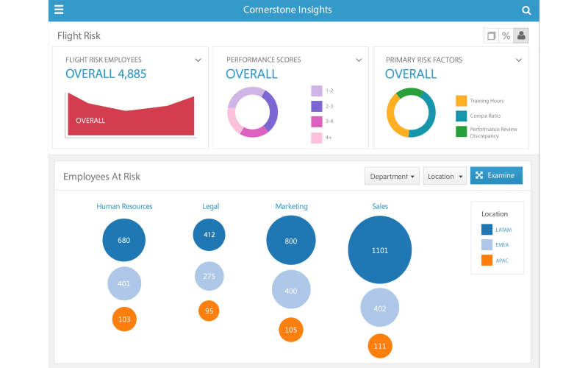This screenshot has width=588, height=368.
Task: Open the hamburger menu
Action: tap(59, 10)
